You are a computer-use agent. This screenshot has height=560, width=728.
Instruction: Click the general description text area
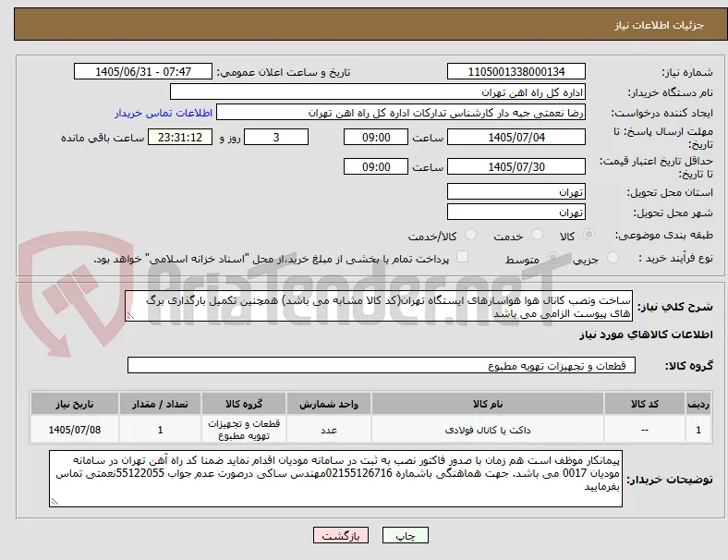pyautogui.click(x=379, y=307)
